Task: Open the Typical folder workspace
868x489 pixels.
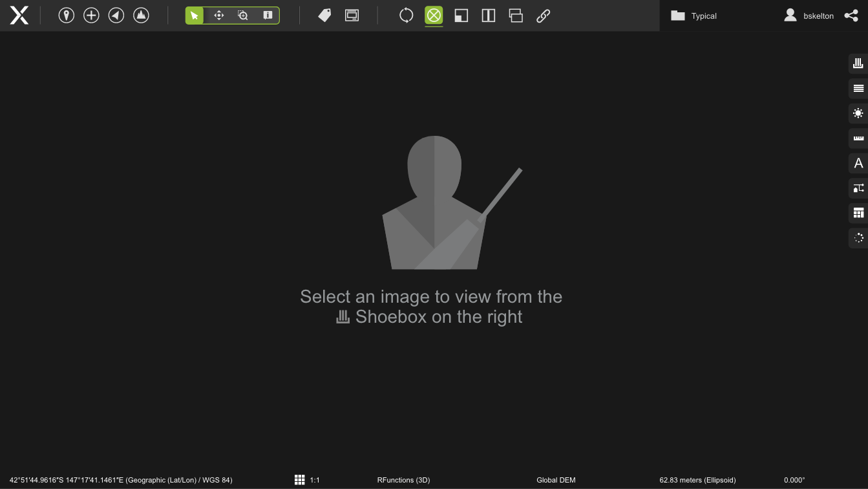Action: 694,16
